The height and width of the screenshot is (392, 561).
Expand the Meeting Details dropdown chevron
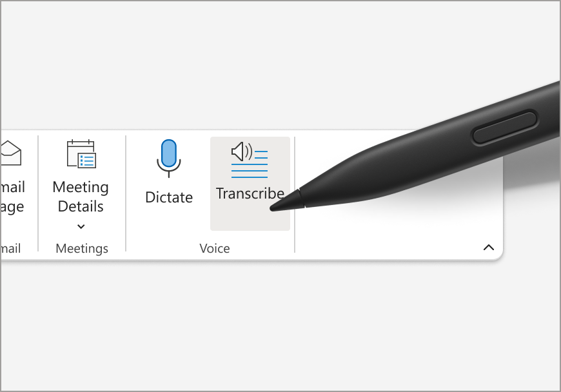click(81, 226)
